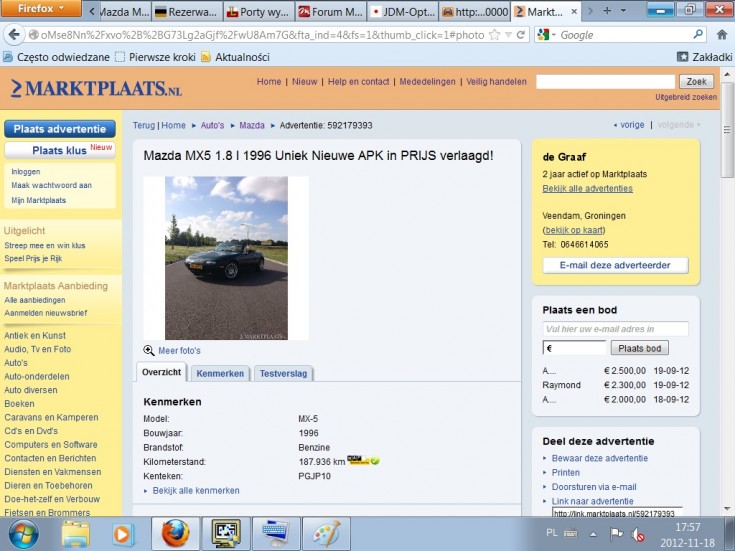Screen dimensions: 735x551
Task: Click E-mail deze adverteerder button
Action: coord(615,265)
